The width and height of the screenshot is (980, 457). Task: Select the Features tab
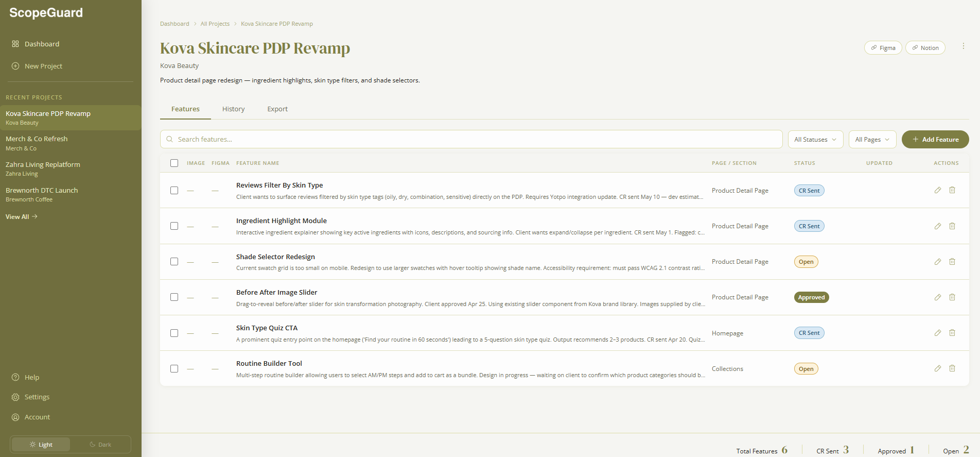[x=185, y=109]
